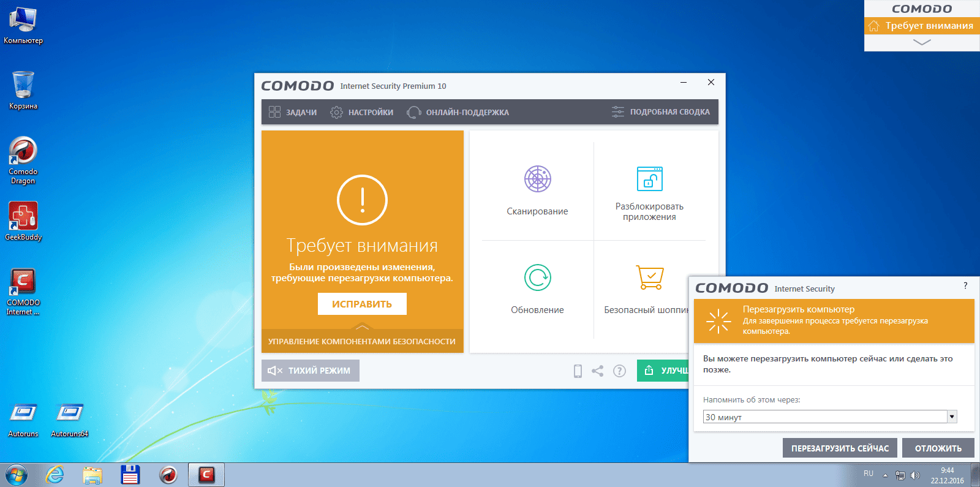980x487 pixels.
Task: Toggle ТИХИЙ РЕЖИМ silent mode
Action: point(311,371)
